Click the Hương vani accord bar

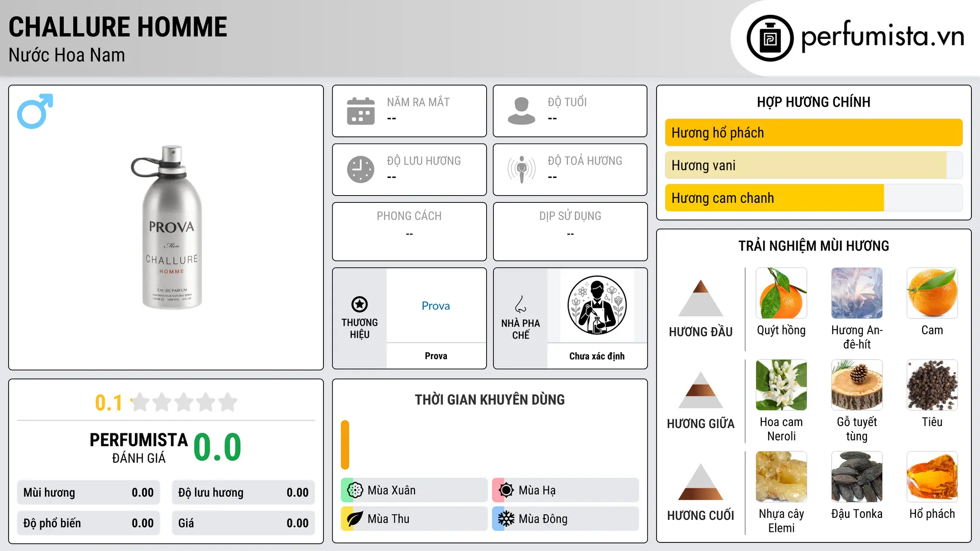point(813,165)
